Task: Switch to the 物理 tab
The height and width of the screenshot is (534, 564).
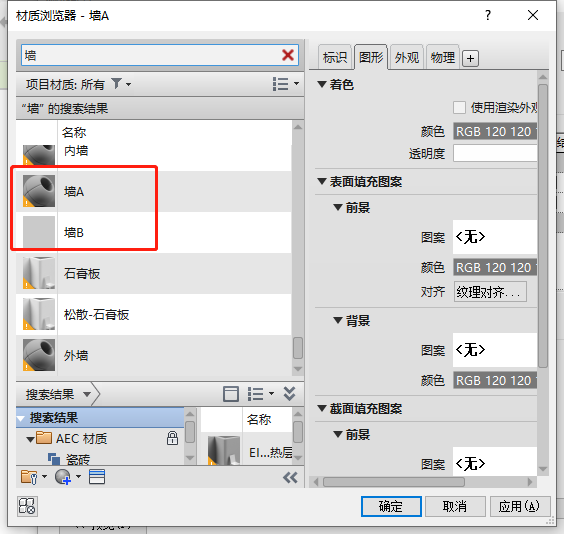Action: pos(443,58)
